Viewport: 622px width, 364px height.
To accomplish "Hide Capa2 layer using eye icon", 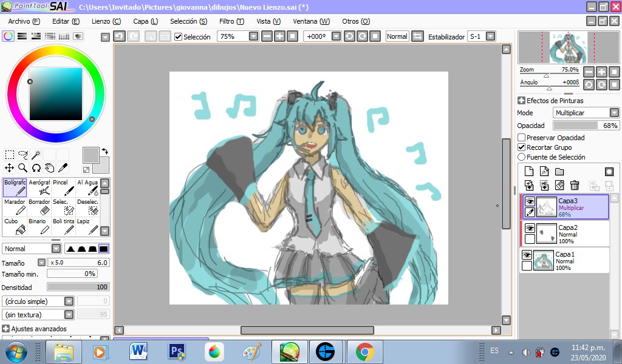I will click(530, 228).
